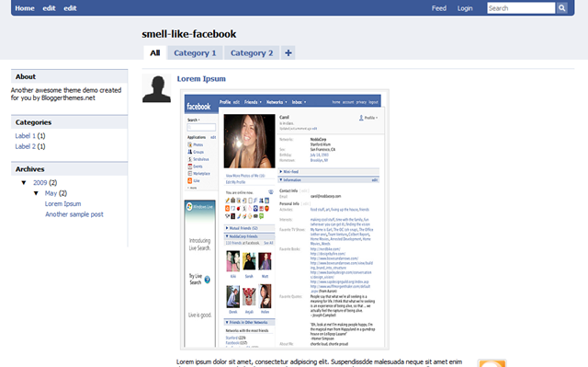Viewport: 588px width, 367px height.
Task: Click the search magnifier icon button
Action: [561, 8]
